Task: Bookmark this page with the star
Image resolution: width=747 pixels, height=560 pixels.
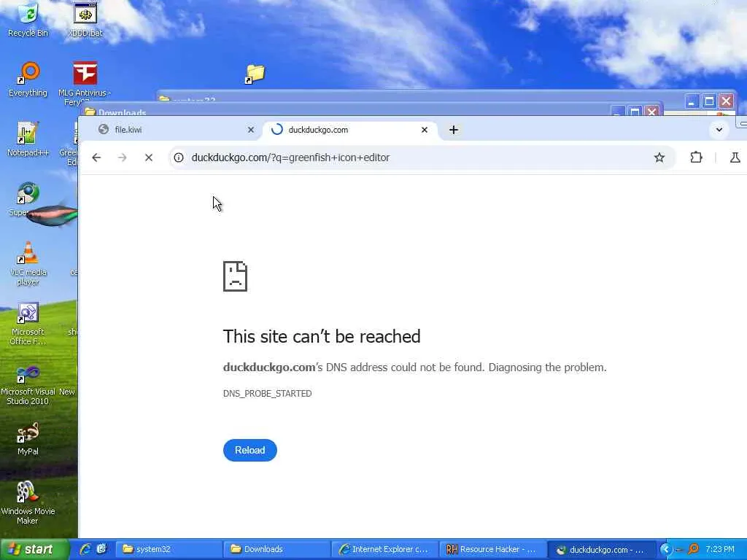Action: tap(659, 157)
